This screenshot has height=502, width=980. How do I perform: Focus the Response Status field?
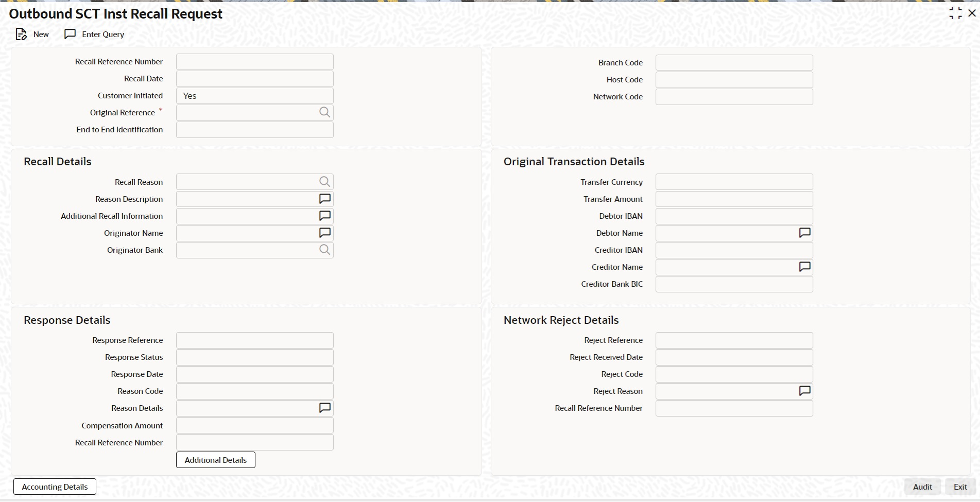pyautogui.click(x=255, y=357)
